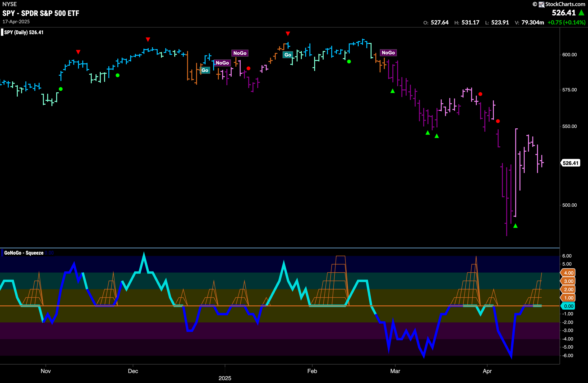
Task: Click the Nov label on time axis
Action: [x=46, y=371]
